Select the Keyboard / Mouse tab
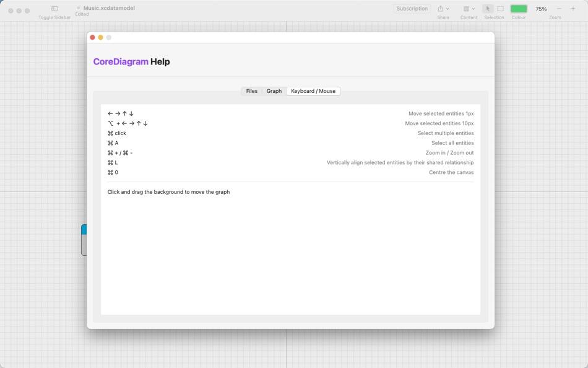588x368 pixels. point(313,91)
